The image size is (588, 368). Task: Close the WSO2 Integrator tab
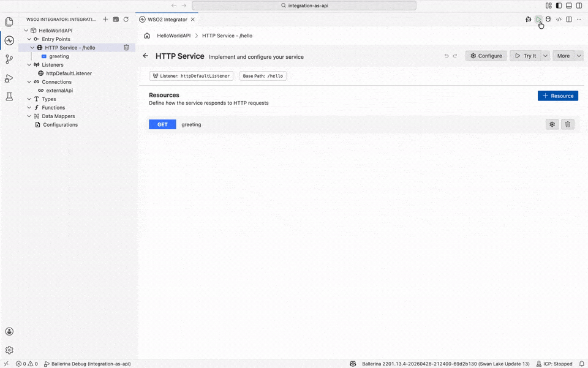tap(193, 20)
